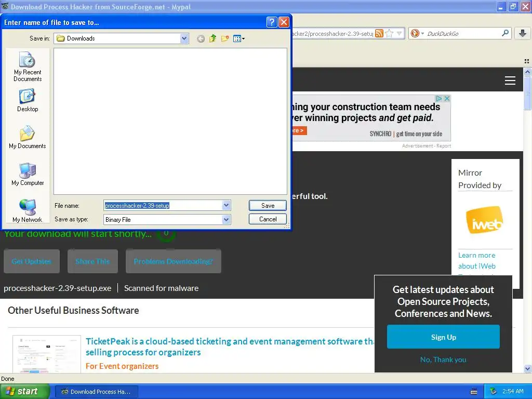Close the construction advertisement X icon
This screenshot has width=532, height=399.
pyautogui.click(x=447, y=98)
